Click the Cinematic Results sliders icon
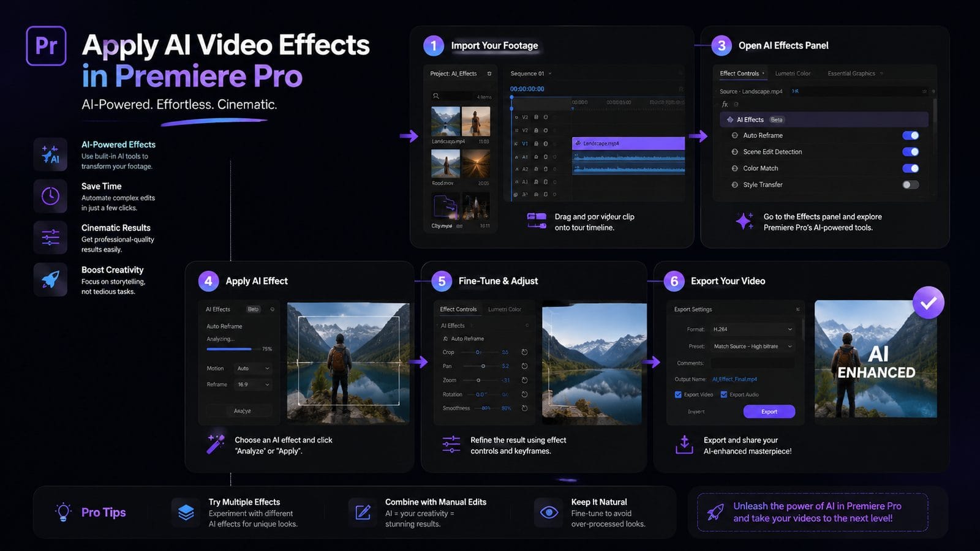This screenshot has width=980, height=551. 50,238
